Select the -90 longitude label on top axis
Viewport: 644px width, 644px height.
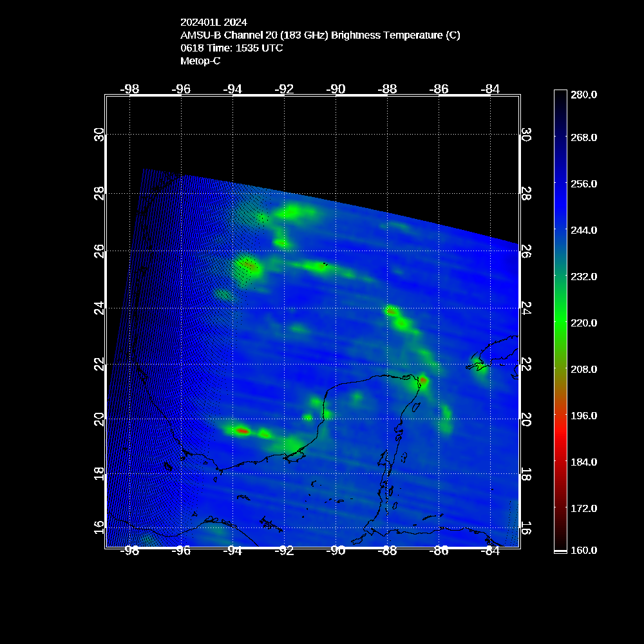[x=336, y=89]
